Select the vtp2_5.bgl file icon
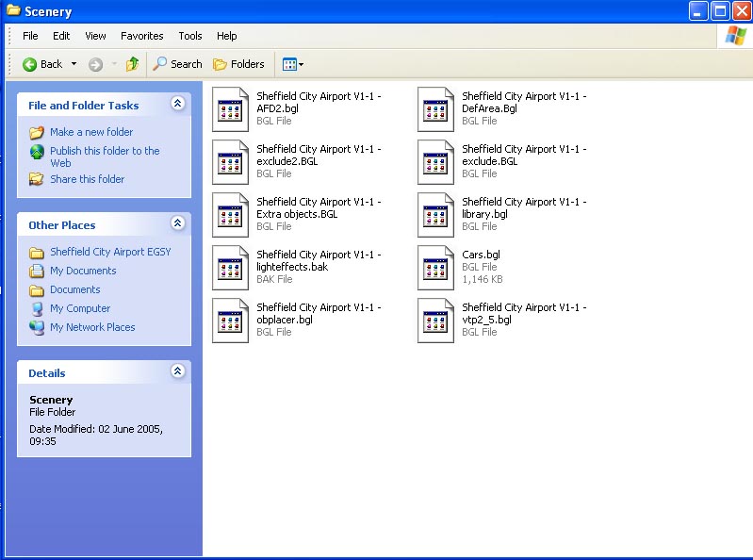This screenshot has width=753, height=560. 435,320
